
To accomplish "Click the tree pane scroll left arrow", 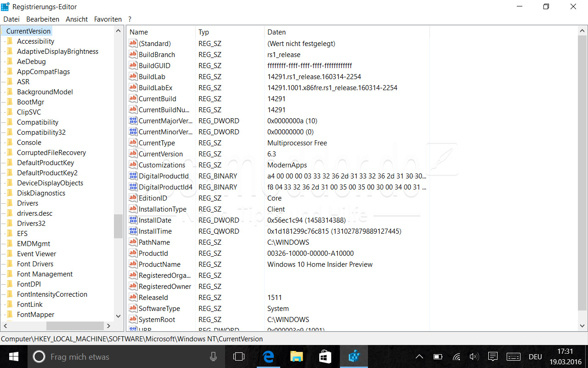I will point(5,326).
